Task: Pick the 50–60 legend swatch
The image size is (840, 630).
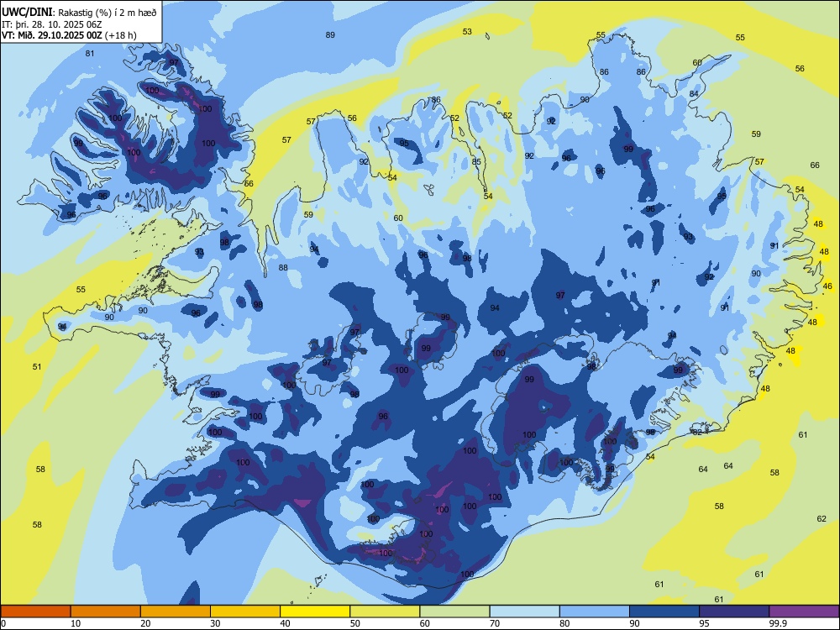Action: coord(385,612)
